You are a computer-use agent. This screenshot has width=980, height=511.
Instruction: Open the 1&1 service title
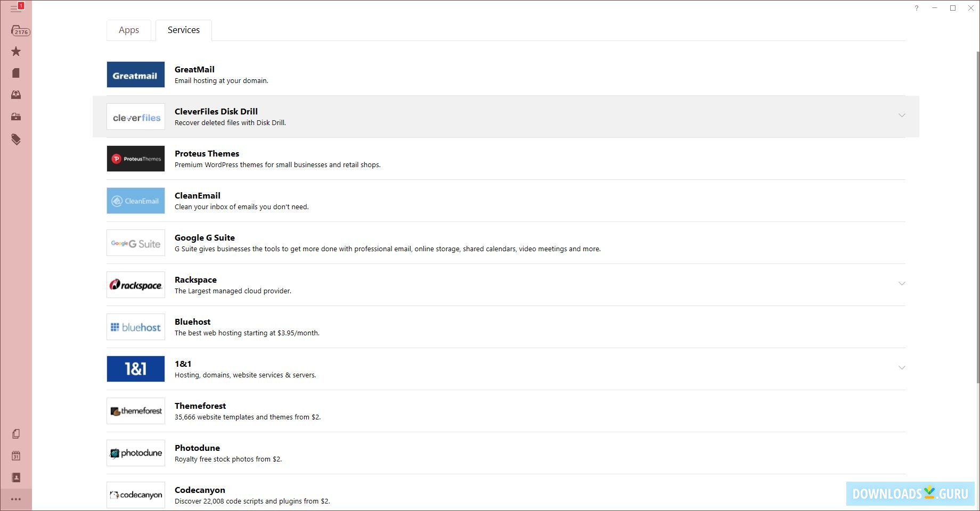coord(183,364)
